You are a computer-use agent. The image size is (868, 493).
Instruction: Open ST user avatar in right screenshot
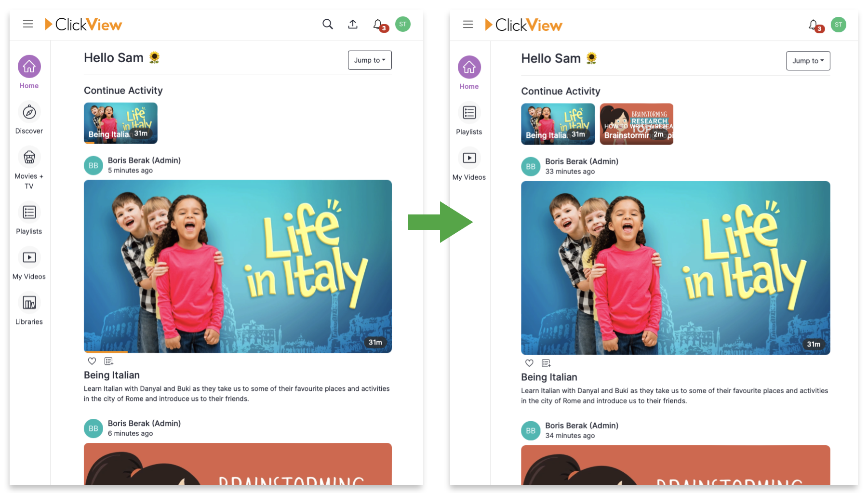(x=839, y=25)
